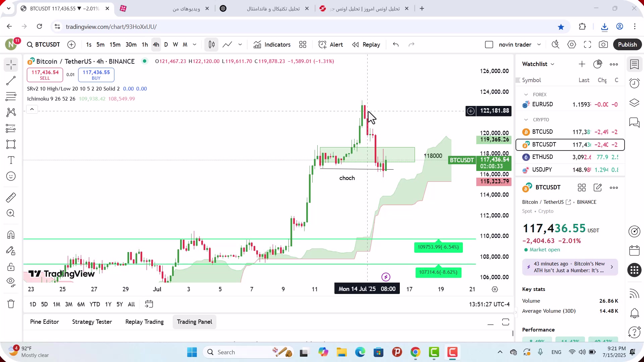Select the weekly W timeframe
Screen dimensions: 644x362
click(175, 45)
